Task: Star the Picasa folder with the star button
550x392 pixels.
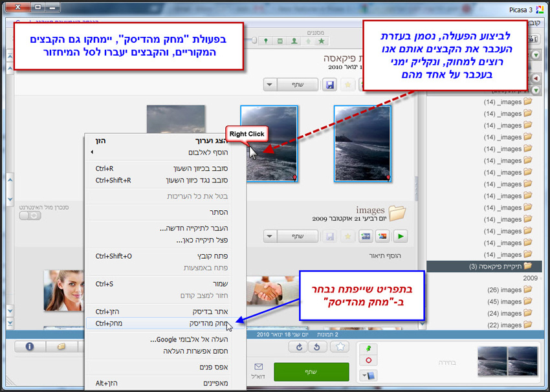Action: coord(347,85)
